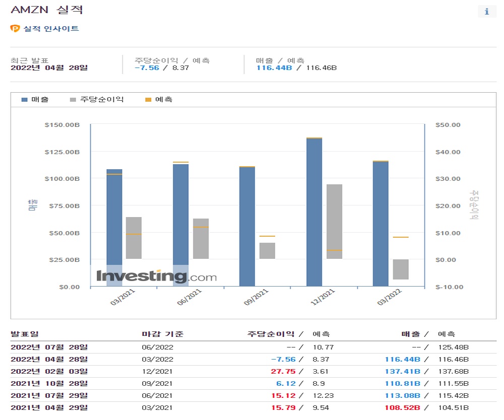
Task: Click the 03/2022 gray negative EPS bar
Action: point(401,269)
